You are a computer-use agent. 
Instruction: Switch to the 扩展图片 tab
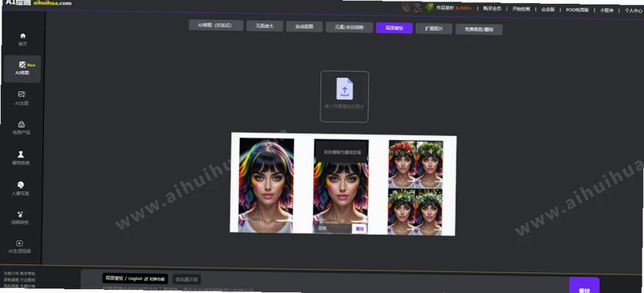point(434,29)
